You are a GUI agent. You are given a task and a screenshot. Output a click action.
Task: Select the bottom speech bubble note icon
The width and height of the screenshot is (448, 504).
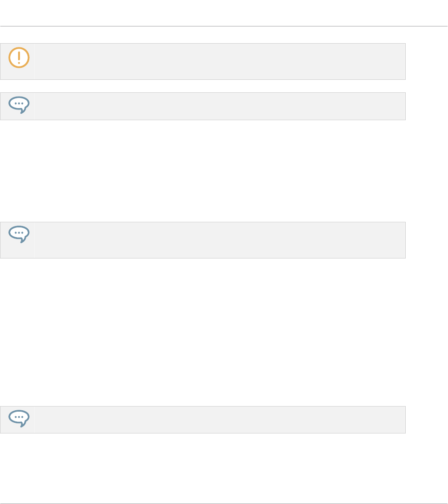coord(19,419)
